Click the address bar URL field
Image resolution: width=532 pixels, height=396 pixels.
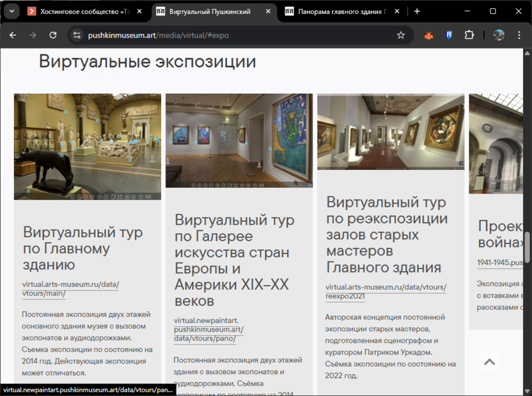(237, 35)
